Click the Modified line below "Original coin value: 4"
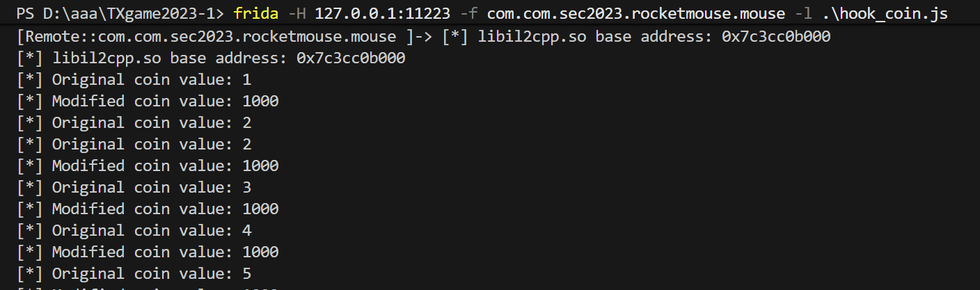Image resolution: width=980 pixels, height=290 pixels. 148,252
